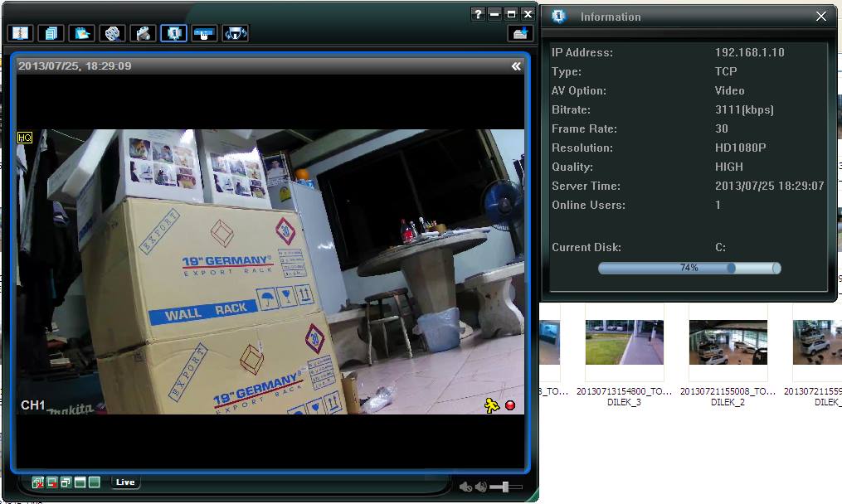This screenshot has width=842, height=504.
Task: Click the Information panel title icon
Action: click(559, 17)
